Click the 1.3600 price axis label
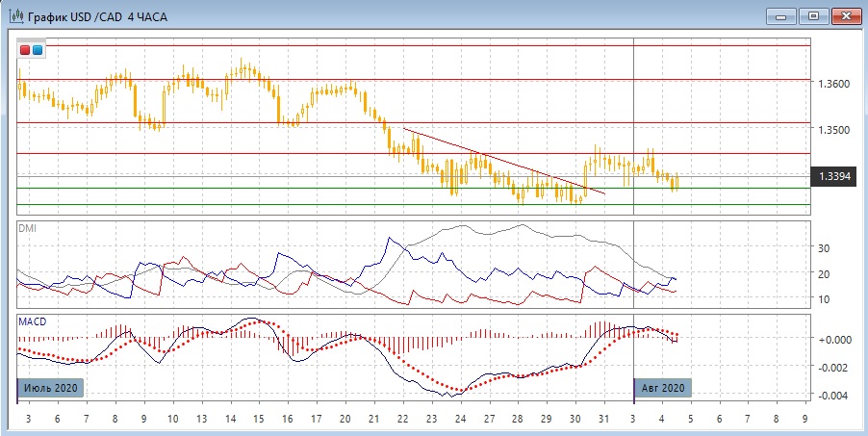868x436 pixels. click(833, 85)
